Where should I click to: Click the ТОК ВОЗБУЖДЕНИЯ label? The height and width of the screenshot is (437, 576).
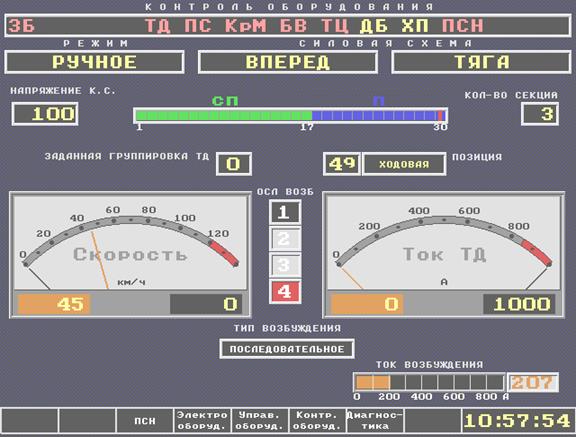tap(429, 365)
